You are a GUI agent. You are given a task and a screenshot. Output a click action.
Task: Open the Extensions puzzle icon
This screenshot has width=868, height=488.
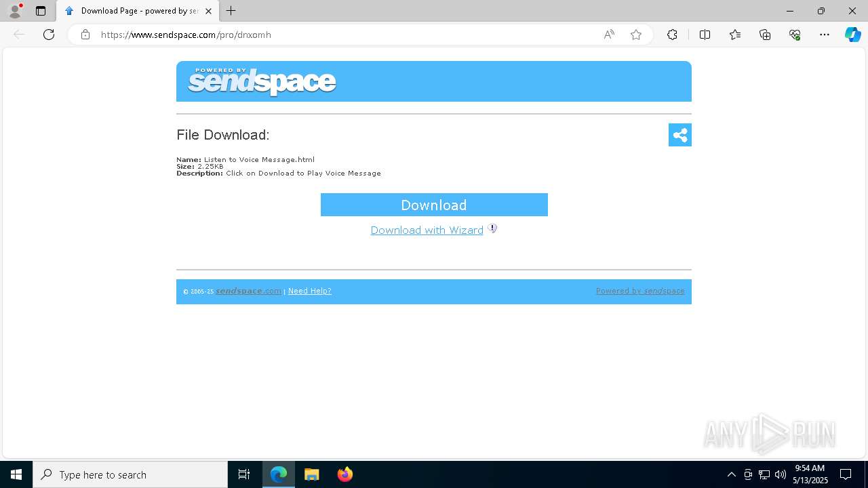tap(672, 35)
